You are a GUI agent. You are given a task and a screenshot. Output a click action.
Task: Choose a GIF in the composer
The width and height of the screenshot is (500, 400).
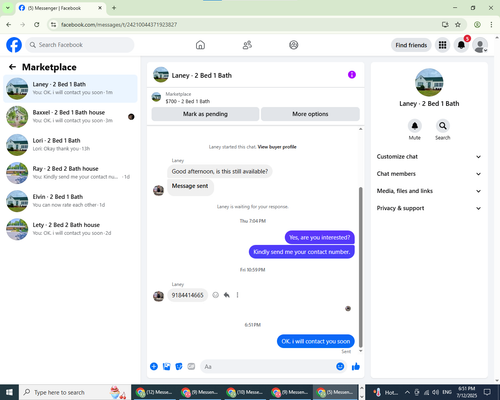pos(191,367)
